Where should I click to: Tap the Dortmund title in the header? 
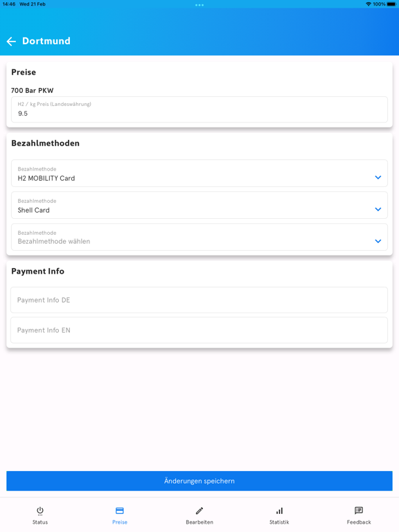(46, 41)
